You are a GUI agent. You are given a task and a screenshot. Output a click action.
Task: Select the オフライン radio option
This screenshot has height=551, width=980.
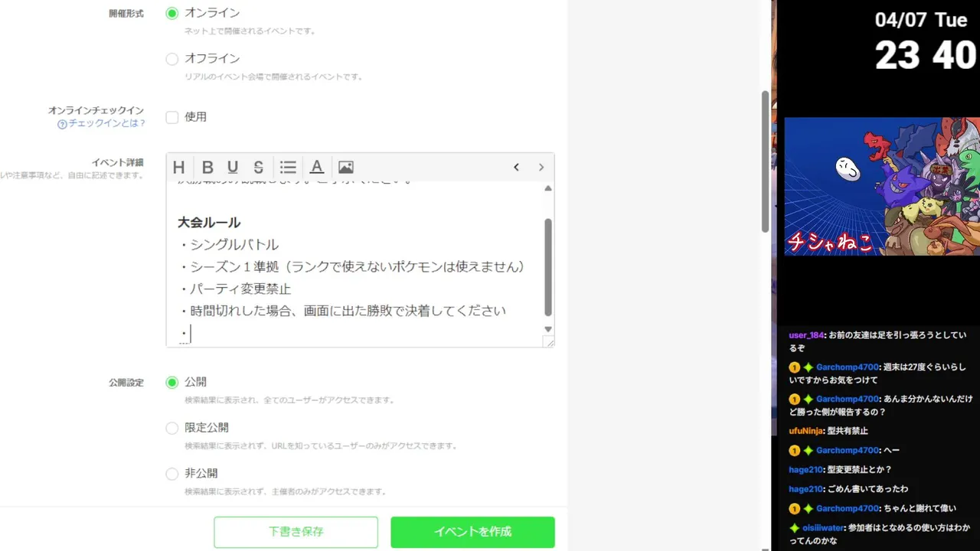172,59
